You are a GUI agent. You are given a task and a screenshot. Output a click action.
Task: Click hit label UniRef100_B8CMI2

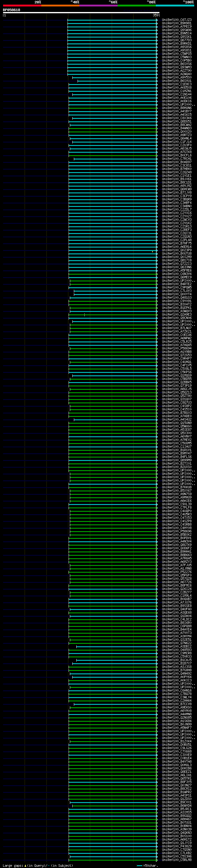177,789
